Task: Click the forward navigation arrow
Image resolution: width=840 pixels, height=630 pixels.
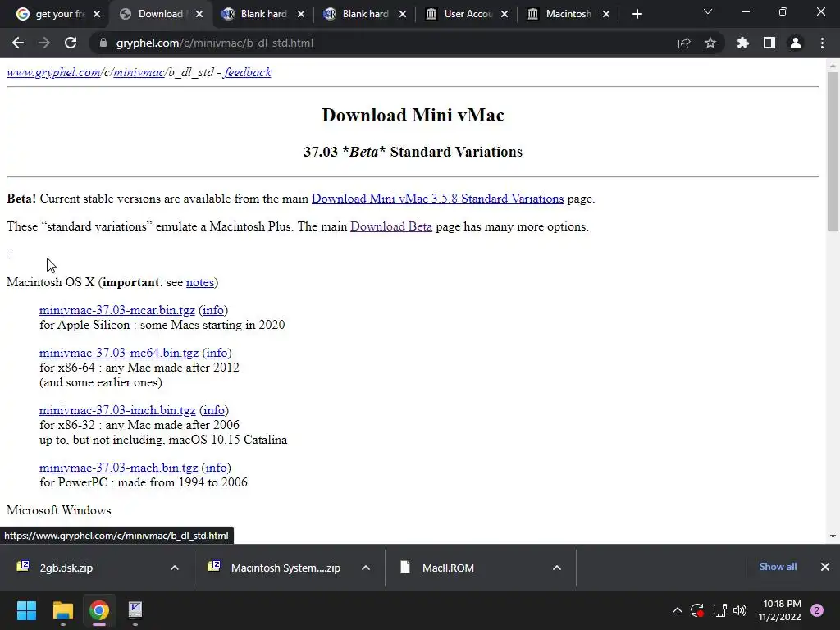Action: pos(44,43)
